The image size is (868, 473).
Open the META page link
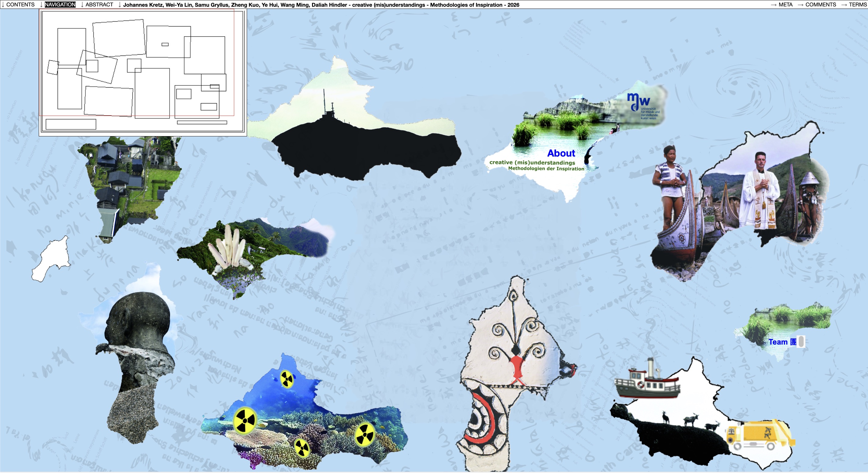point(785,4)
